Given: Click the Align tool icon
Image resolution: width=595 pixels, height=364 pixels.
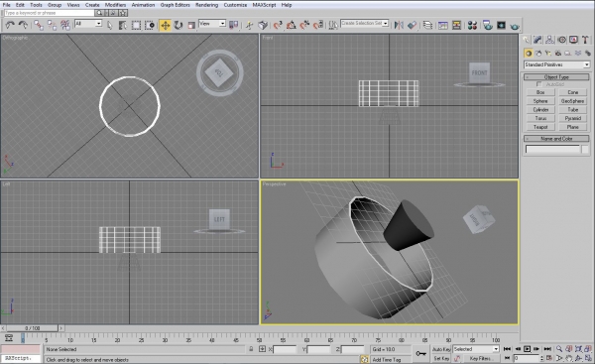Looking at the screenshot, I should [412, 25].
